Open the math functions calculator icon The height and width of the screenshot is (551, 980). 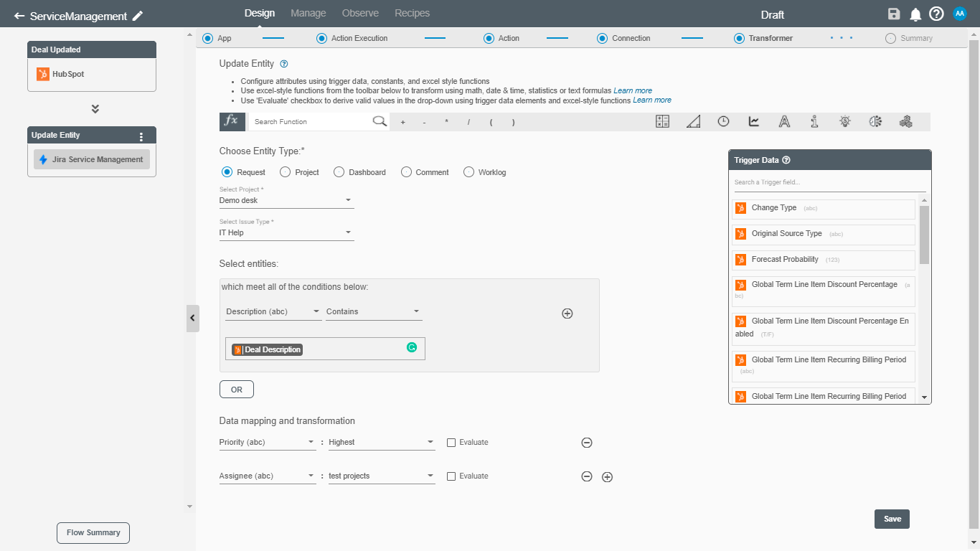662,121
